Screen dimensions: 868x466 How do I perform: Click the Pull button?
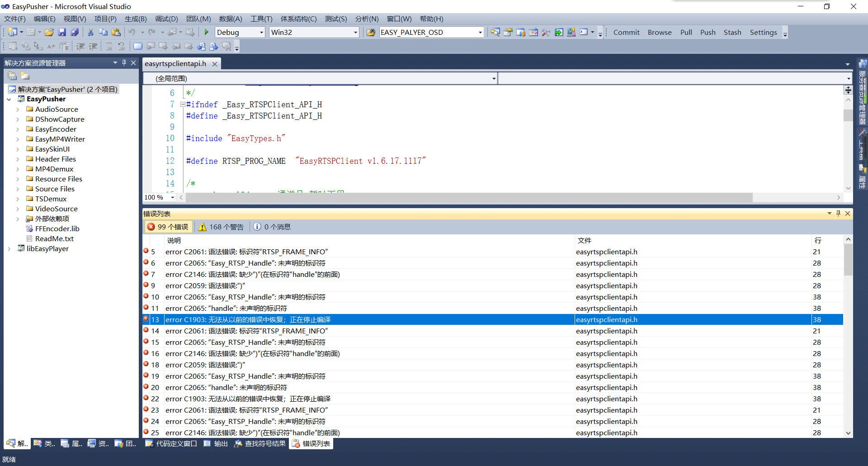686,32
